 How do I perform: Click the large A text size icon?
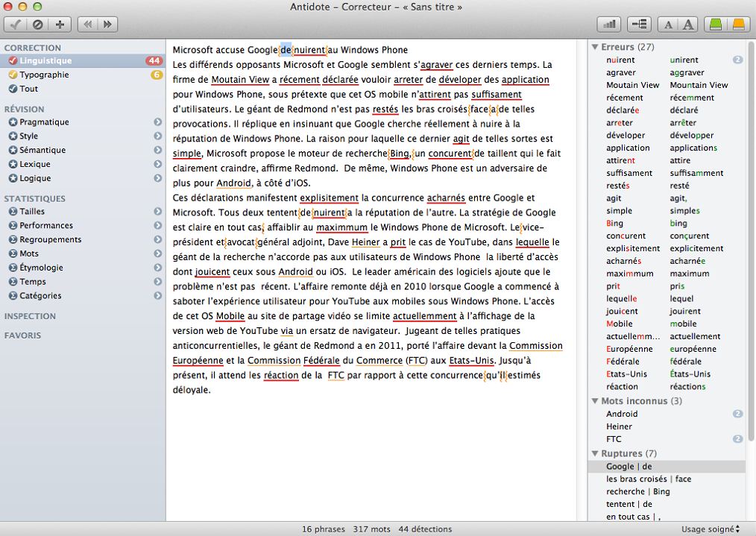tap(688, 25)
